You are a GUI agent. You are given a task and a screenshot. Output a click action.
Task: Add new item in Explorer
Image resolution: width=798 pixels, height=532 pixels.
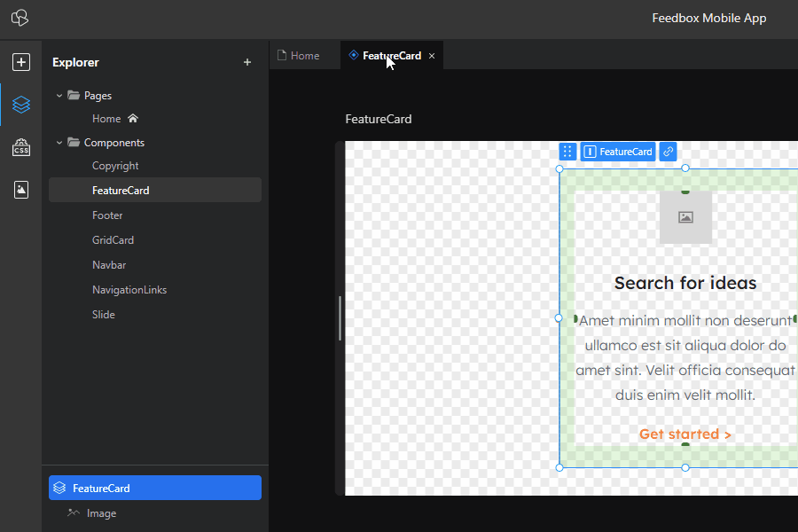point(247,62)
